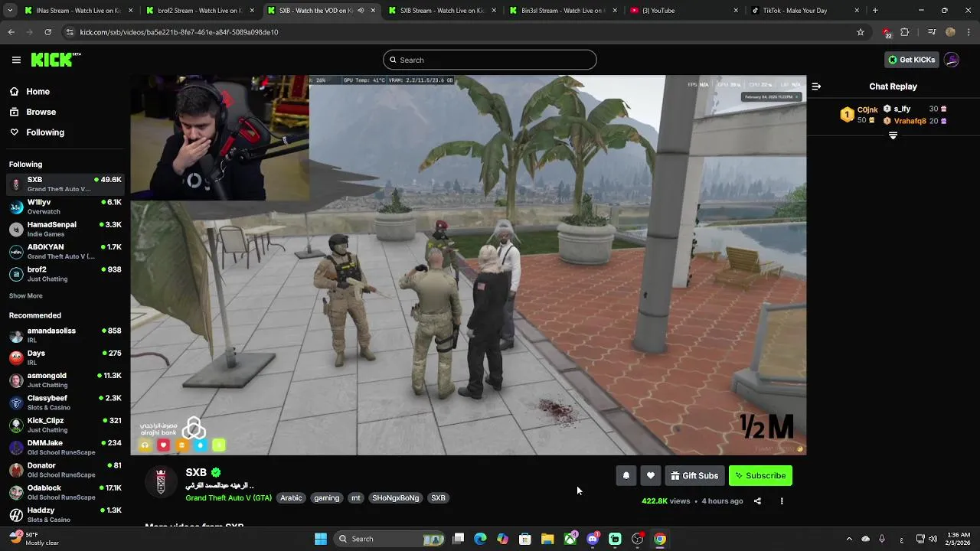Image resolution: width=980 pixels, height=551 pixels.
Task: Click Gift Subs button
Action: coord(694,476)
